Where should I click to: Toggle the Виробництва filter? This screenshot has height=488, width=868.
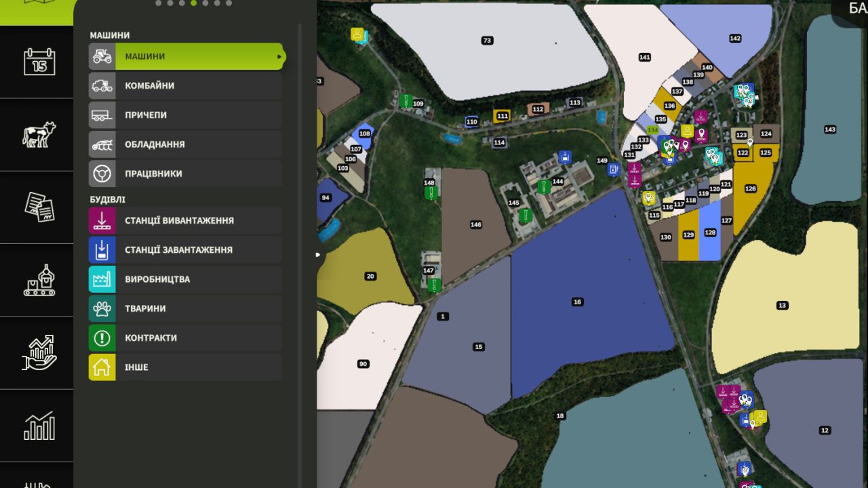click(185, 279)
